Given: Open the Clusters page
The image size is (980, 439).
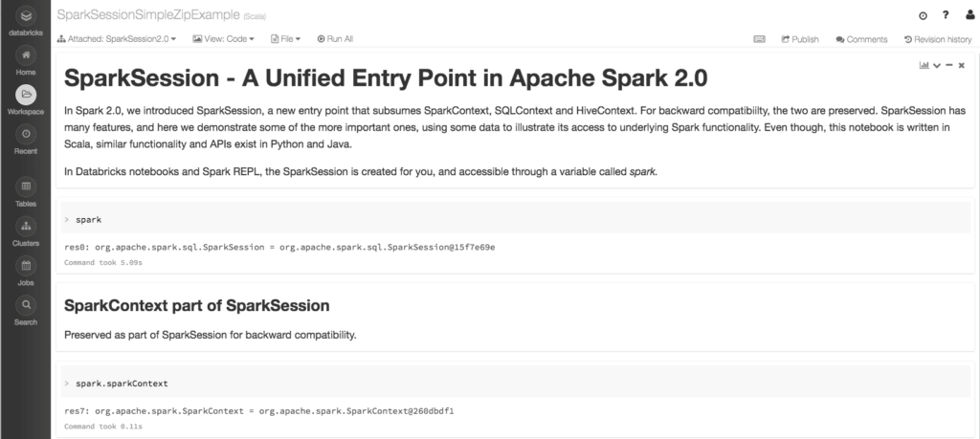Looking at the screenshot, I should click(26, 227).
